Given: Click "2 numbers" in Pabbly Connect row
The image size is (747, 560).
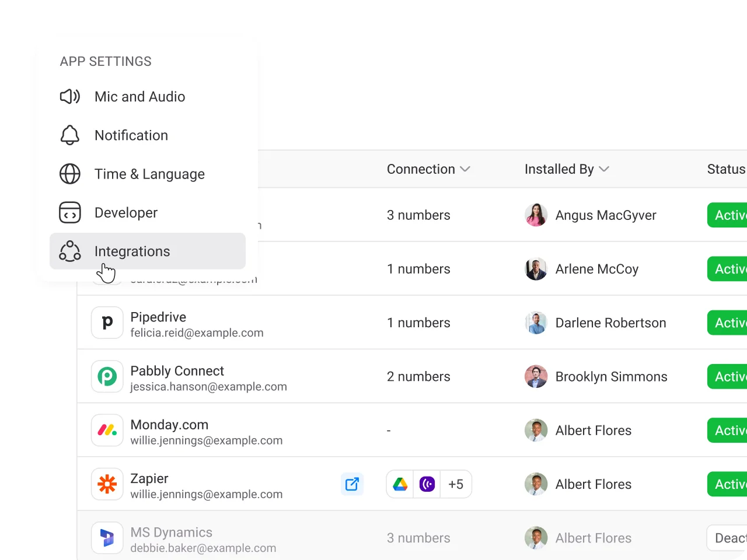Looking at the screenshot, I should point(418,376).
